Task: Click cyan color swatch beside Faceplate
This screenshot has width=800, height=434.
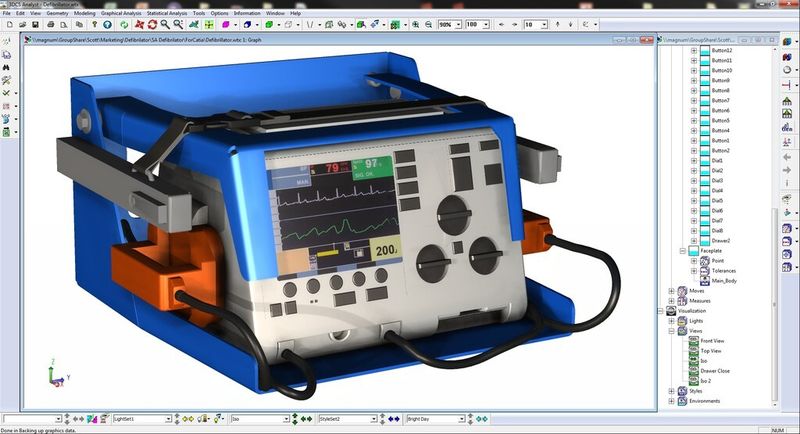Action: [x=693, y=251]
